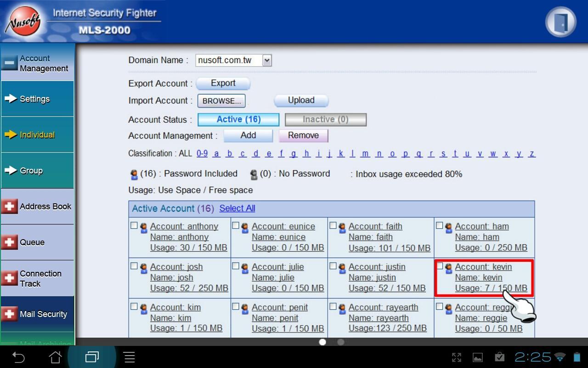
Task: Open Account: rayearth link
Action: tap(383, 307)
